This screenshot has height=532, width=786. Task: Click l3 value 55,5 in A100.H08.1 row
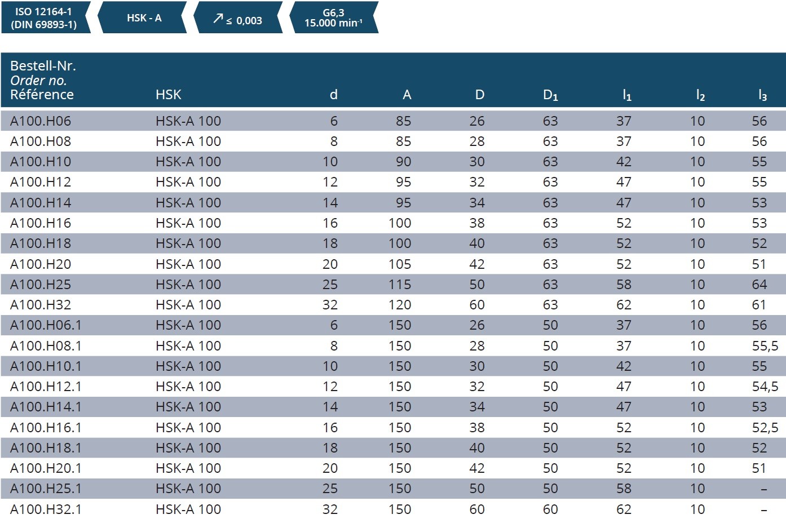[x=765, y=346]
